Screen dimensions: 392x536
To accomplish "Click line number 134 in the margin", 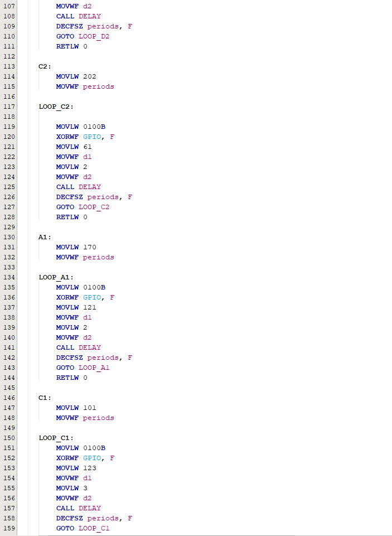I will (x=9, y=277).
